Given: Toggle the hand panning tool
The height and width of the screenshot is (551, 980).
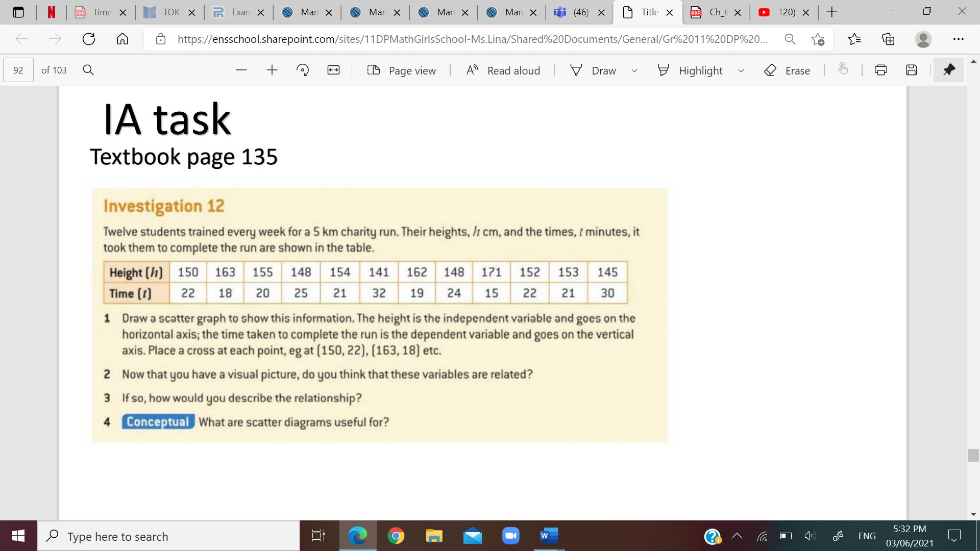Looking at the screenshot, I should (843, 70).
